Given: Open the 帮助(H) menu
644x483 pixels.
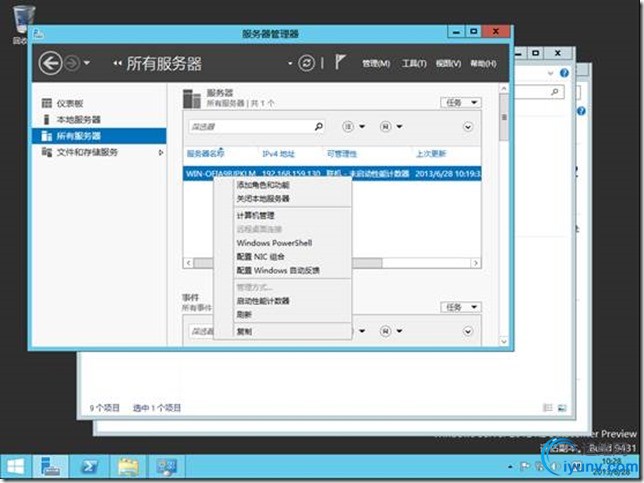Looking at the screenshot, I should [x=483, y=64].
